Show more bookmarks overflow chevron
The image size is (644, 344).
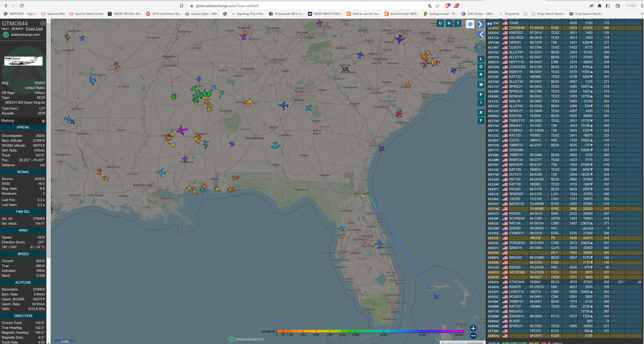click(641, 14)
